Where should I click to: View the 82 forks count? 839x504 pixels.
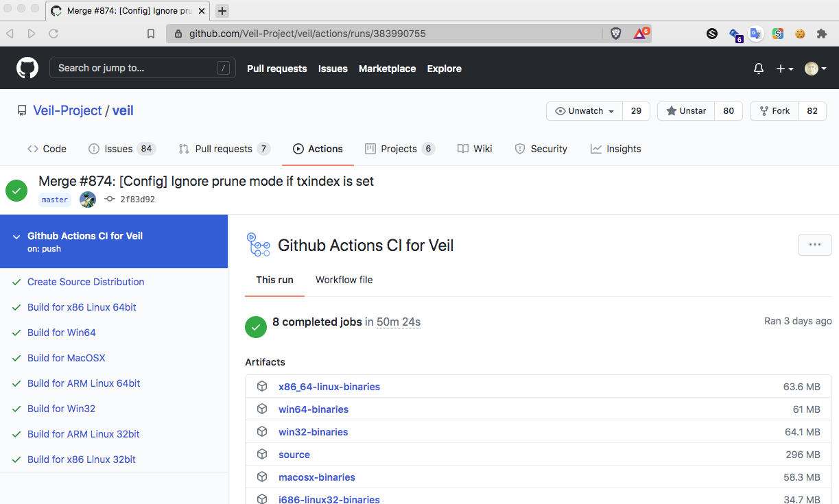[812, 111]
